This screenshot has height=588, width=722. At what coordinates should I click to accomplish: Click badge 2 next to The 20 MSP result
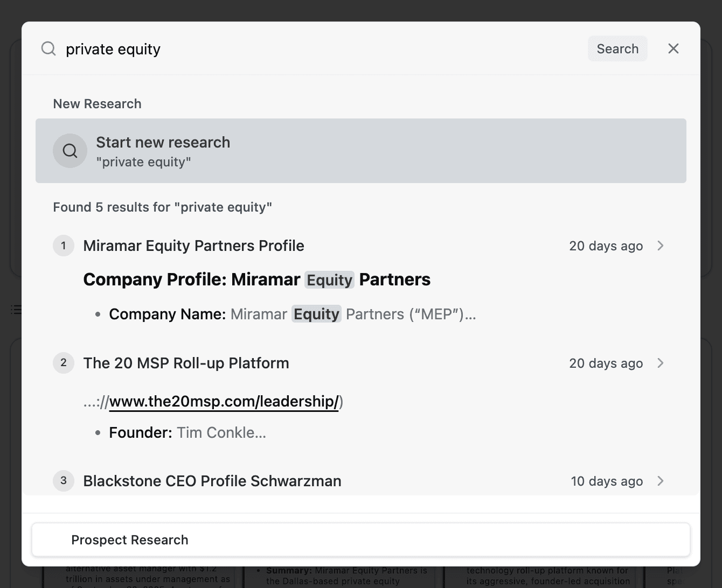click(x=63, y=363)
